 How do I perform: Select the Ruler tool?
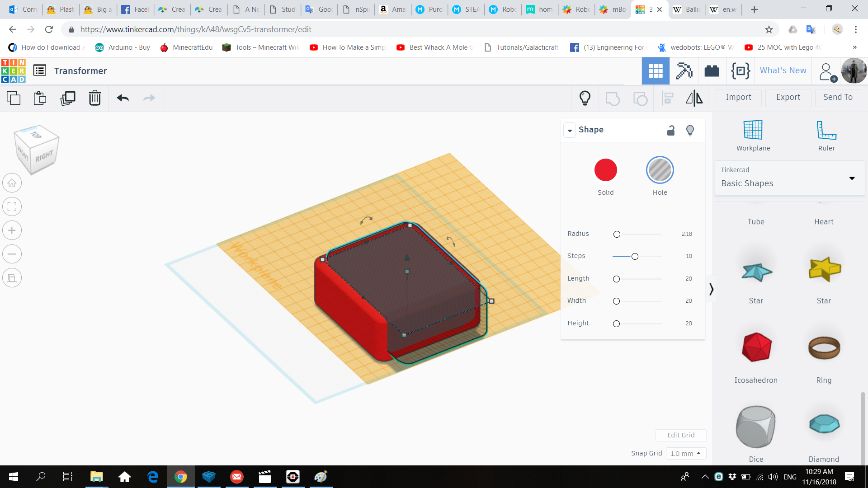pos(826,135)
